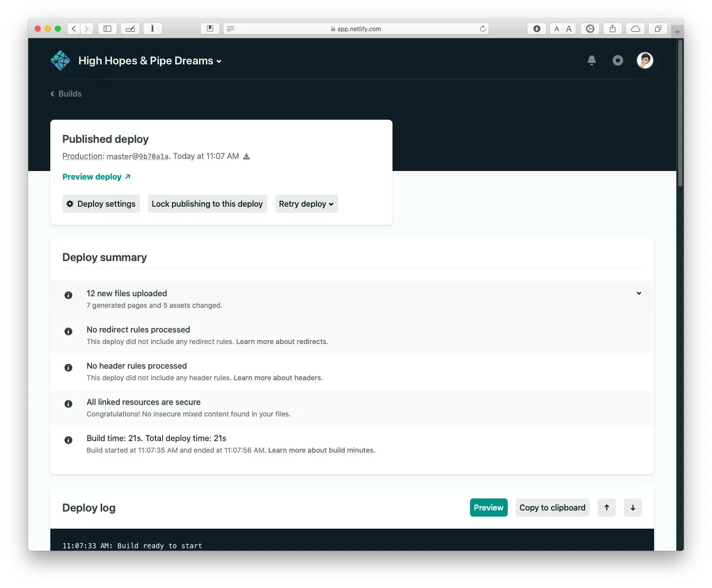Click the Netlify logo icon

click(60, 60)
